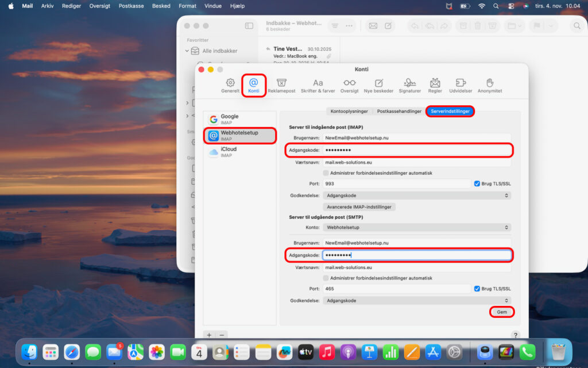
Task: Expand the IMAP Godkendelse dropdown
Action: point(416,195)
